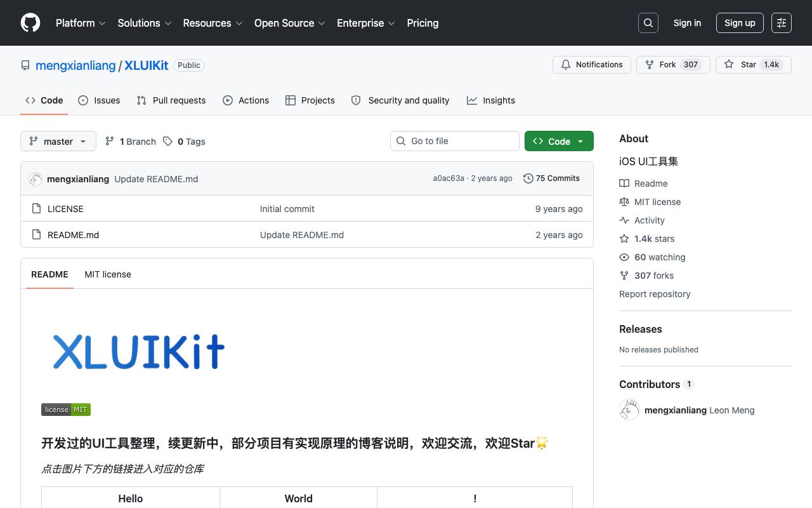Open mengxianliang owner profile link
Screen dimensions: 812x508
pyautogui.click(x=75, y=65)
